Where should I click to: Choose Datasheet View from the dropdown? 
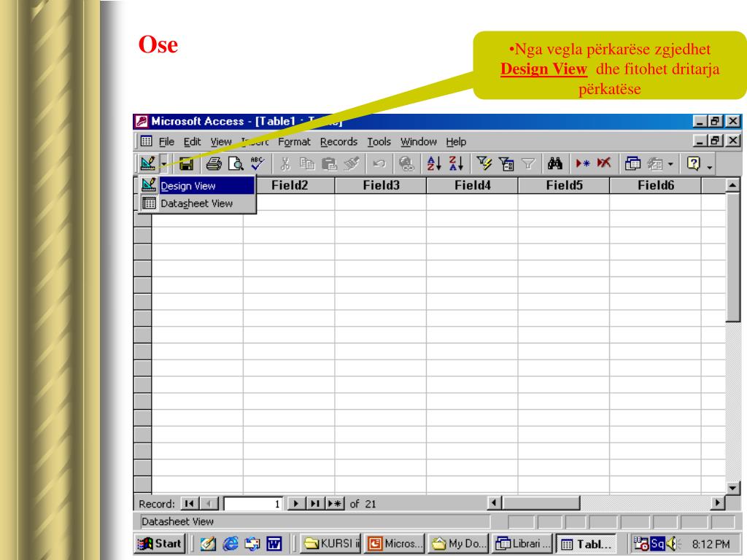(197, 203)
